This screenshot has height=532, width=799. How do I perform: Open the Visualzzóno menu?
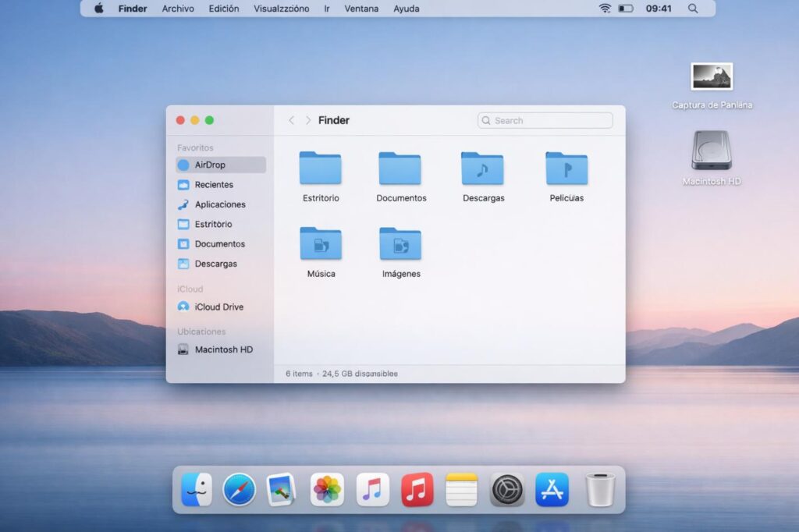pos(281,9)
